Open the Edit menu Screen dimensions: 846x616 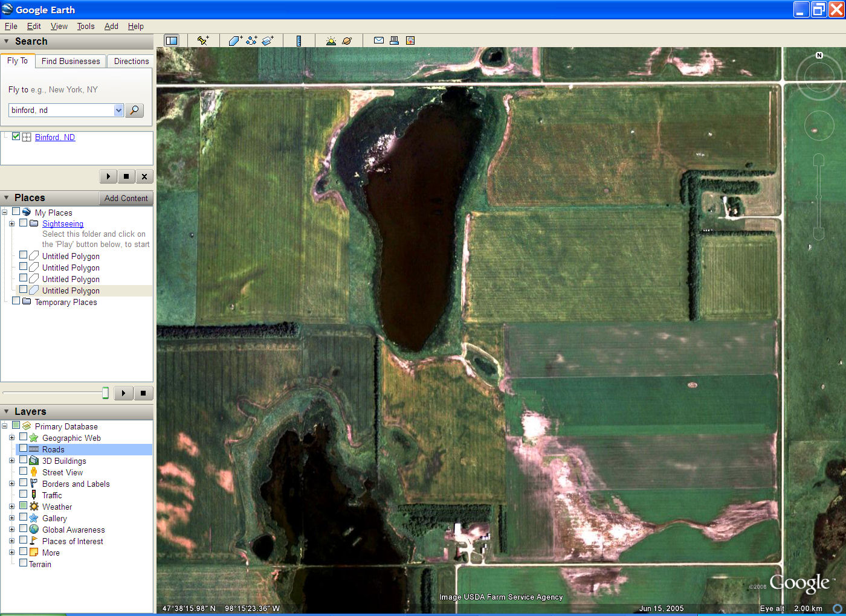coord(34,26)
